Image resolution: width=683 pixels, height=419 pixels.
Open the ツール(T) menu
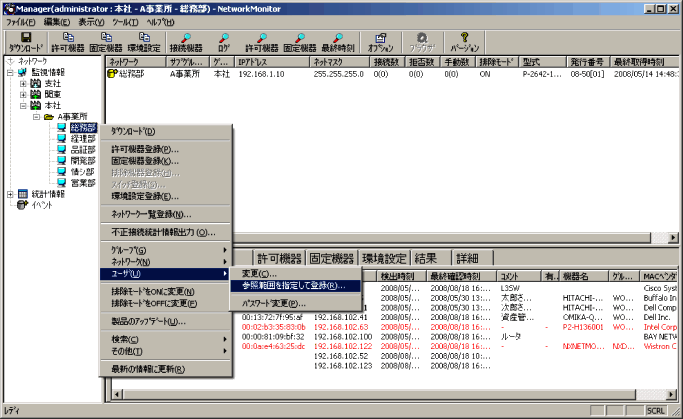point(125,22)
